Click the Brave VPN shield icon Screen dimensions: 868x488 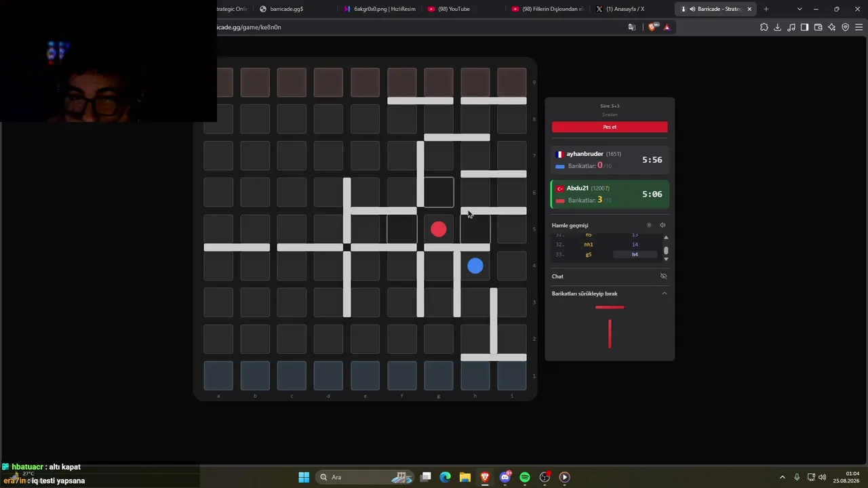pyautogui.click(x=846, y=27)
